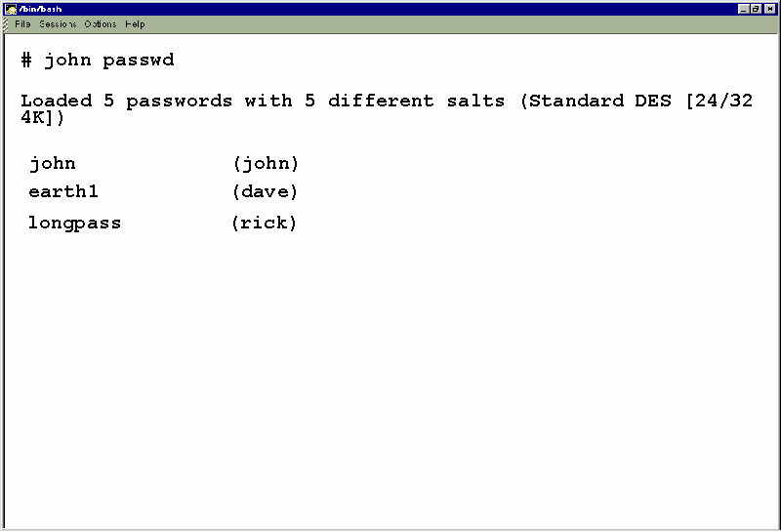The width and height of the screenshot is (781, 532).
Task: Click the 'Standard DES' text in output
Action: 599,101
